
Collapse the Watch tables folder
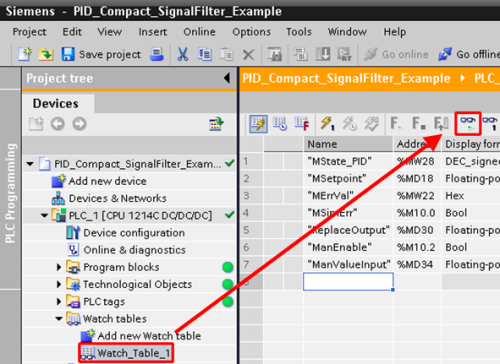pyautogui.click(x=59, y=319)
